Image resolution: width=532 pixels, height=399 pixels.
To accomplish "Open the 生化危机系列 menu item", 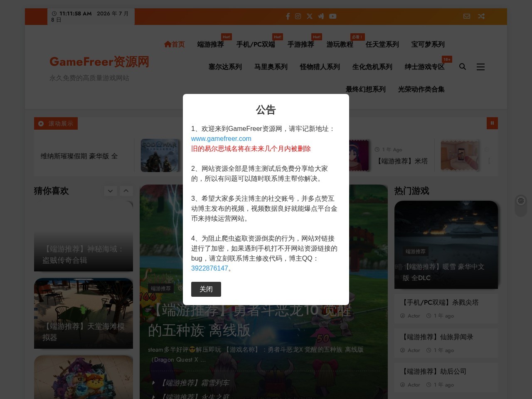I will [x=372, y=66].
